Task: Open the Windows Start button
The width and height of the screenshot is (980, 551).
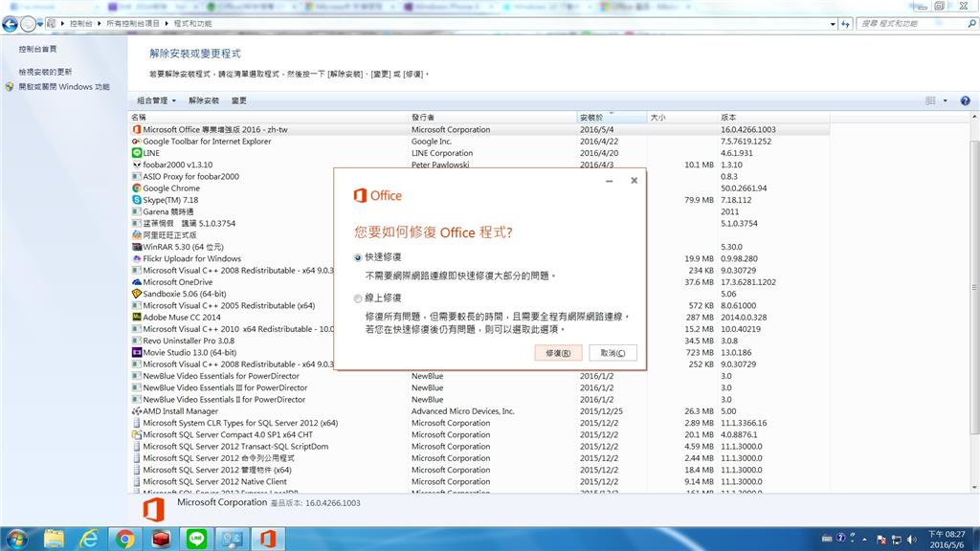Action: coord(17,539)
